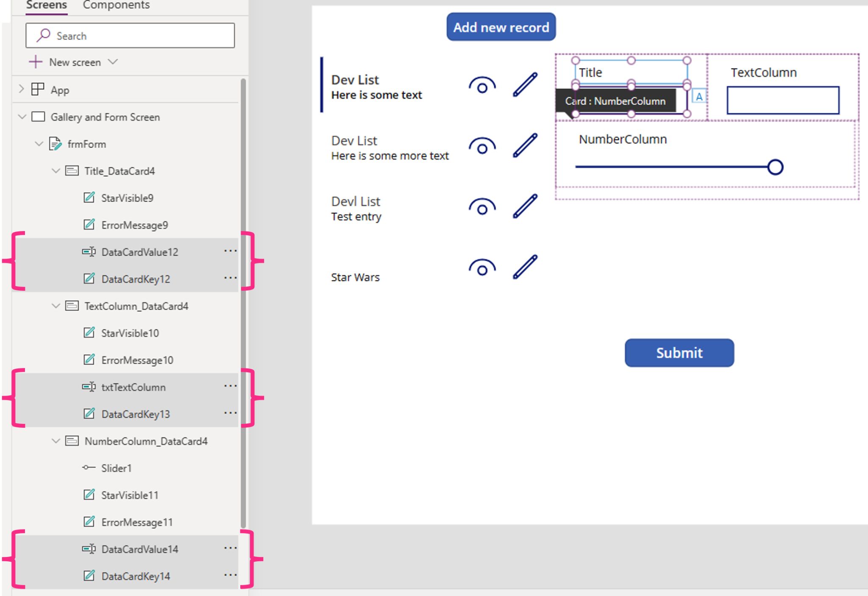Screen dimensions: 868x596
Task: Switch to the Components tab
Action: click(x=116, y=5)
